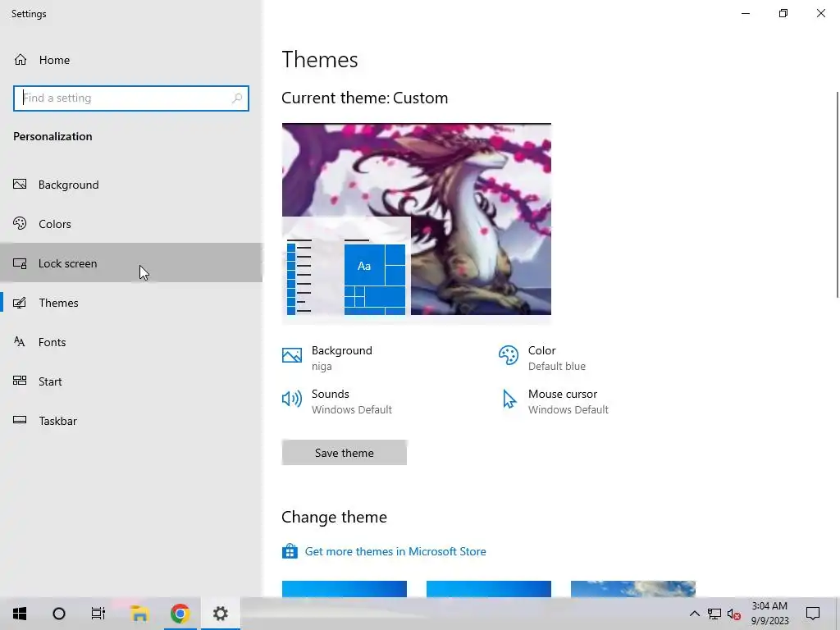This screenshot has height=630, width=840.
Task: Click the Home house icon
Action: 21,59
